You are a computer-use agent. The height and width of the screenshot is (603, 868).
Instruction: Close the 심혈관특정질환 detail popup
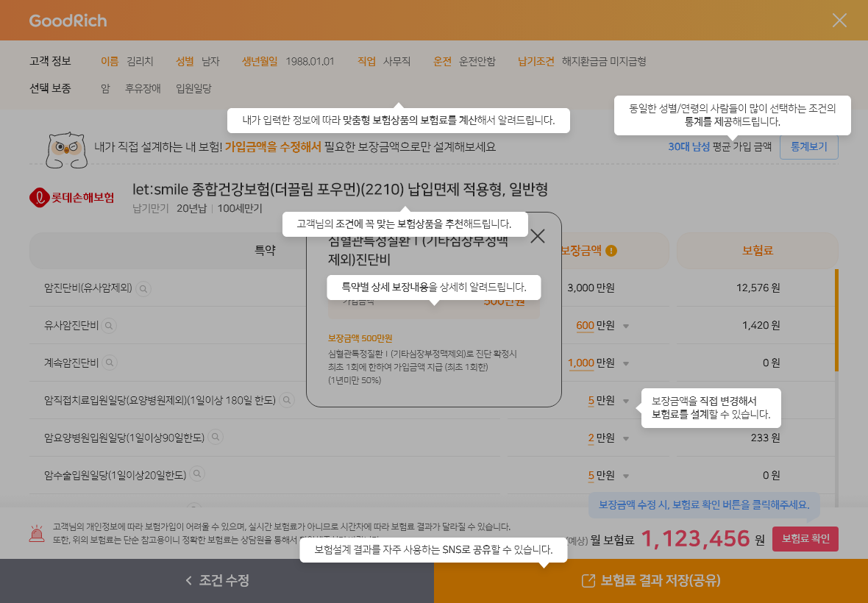tap(538, 236)
